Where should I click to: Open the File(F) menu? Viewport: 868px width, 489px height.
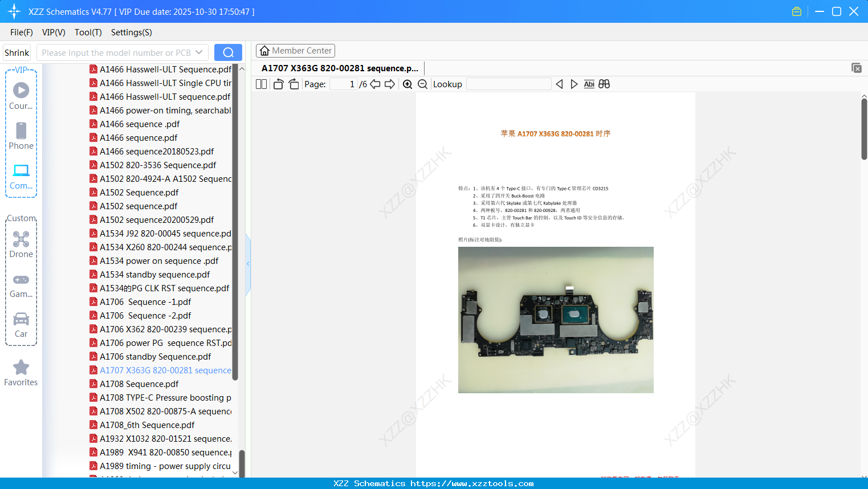tap(22, 32)
